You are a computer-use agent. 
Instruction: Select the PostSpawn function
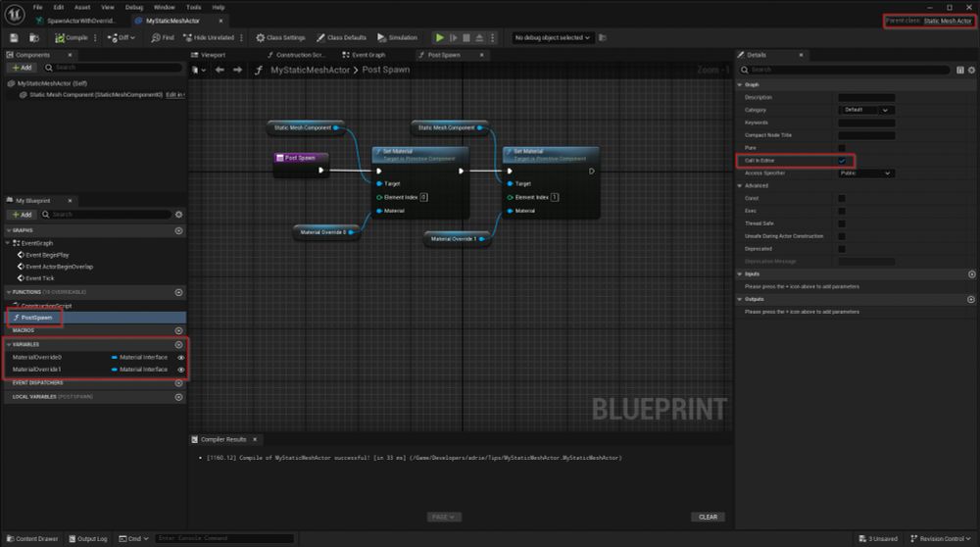click(36, 318)
